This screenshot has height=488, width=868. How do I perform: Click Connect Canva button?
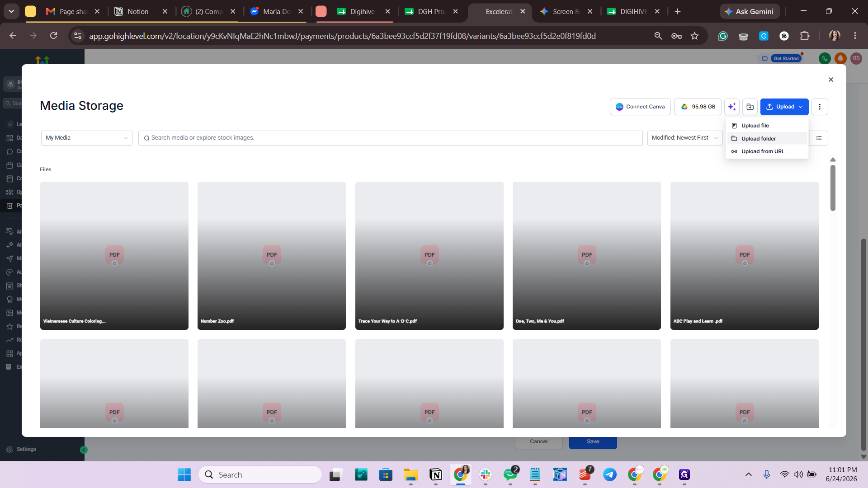[640, 107]
